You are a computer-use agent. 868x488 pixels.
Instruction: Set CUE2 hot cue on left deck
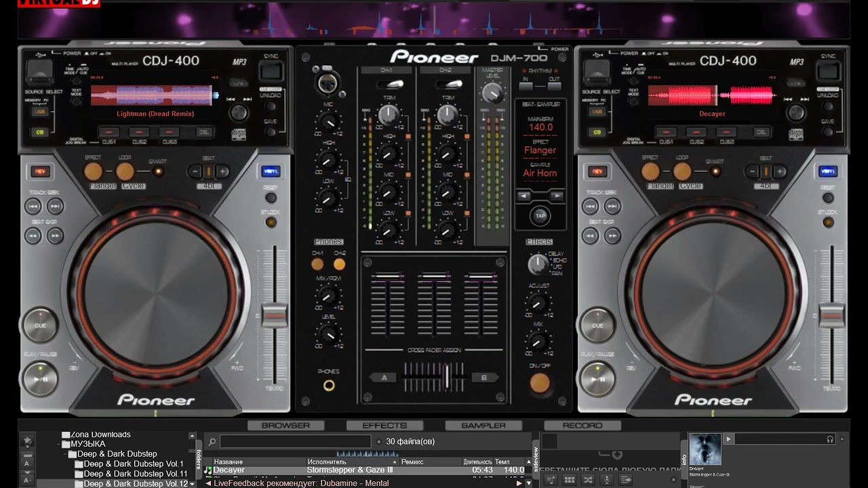coord(139,132)
